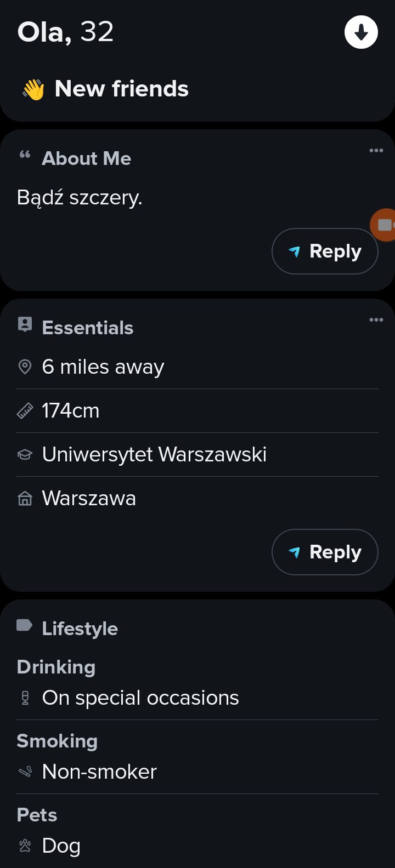The image size is (395, 868).
Task: Tap the drinking glass icon
Action: pos(25,698)
